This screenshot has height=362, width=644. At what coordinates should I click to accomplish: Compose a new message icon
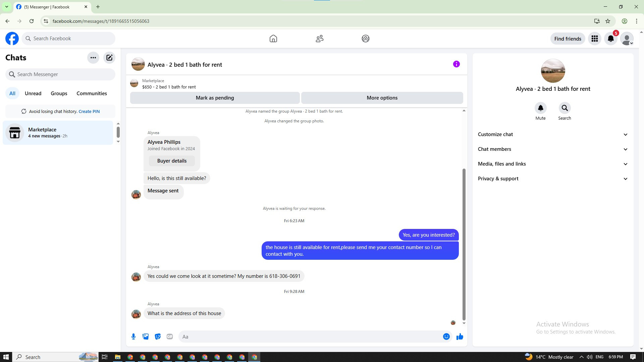[109, 58]
